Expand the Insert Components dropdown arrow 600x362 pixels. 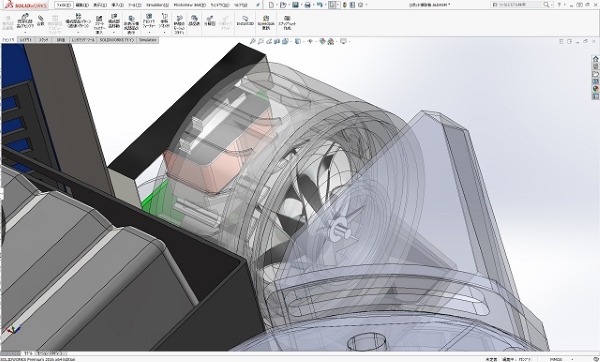point(25,32)
